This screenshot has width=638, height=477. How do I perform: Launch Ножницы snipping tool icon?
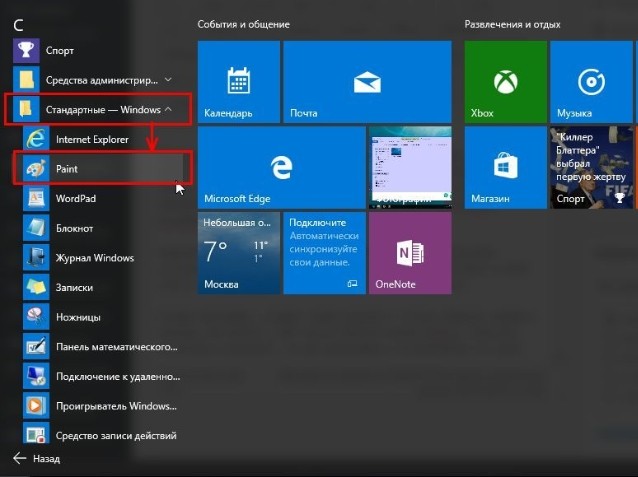tap(36, 317)
